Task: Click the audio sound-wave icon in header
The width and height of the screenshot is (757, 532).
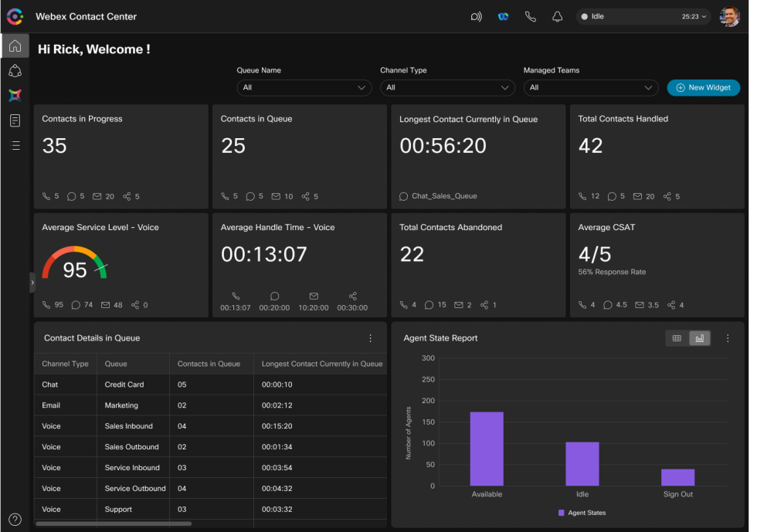Action: coord(476,16)
